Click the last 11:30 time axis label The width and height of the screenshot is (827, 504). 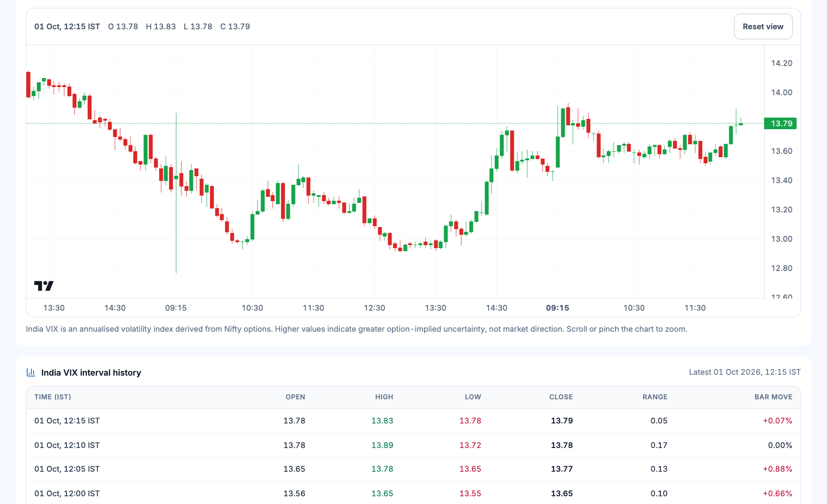695,308
